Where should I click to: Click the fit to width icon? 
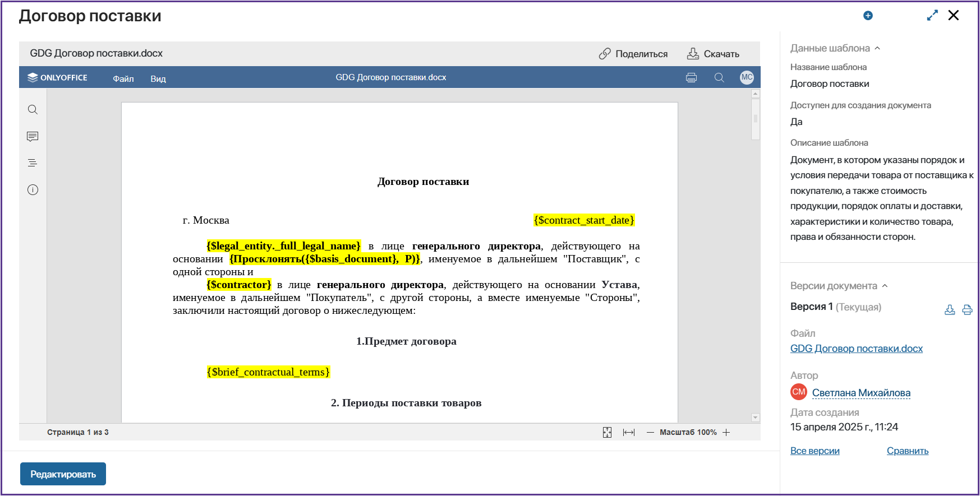tap(629, 433)
